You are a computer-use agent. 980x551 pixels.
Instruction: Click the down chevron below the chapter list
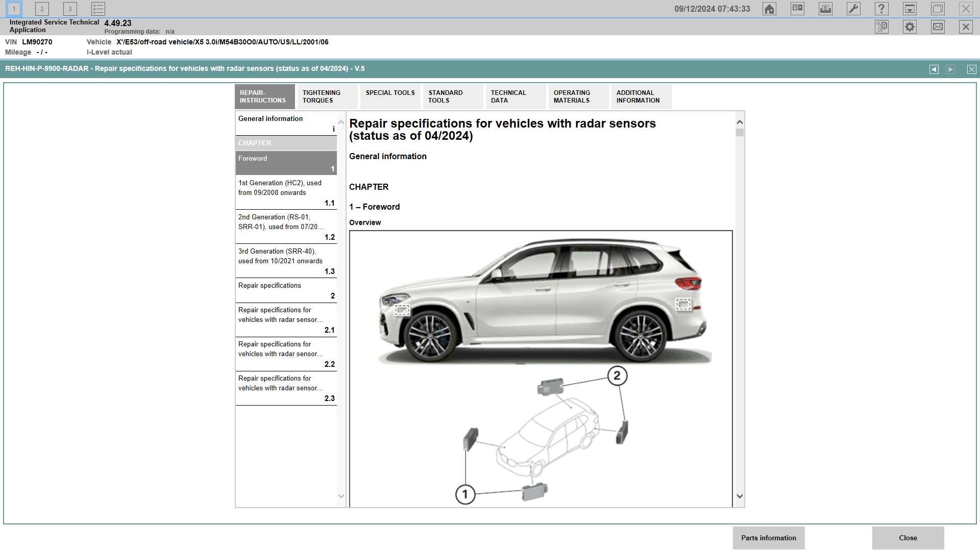(x=341, y=495)
